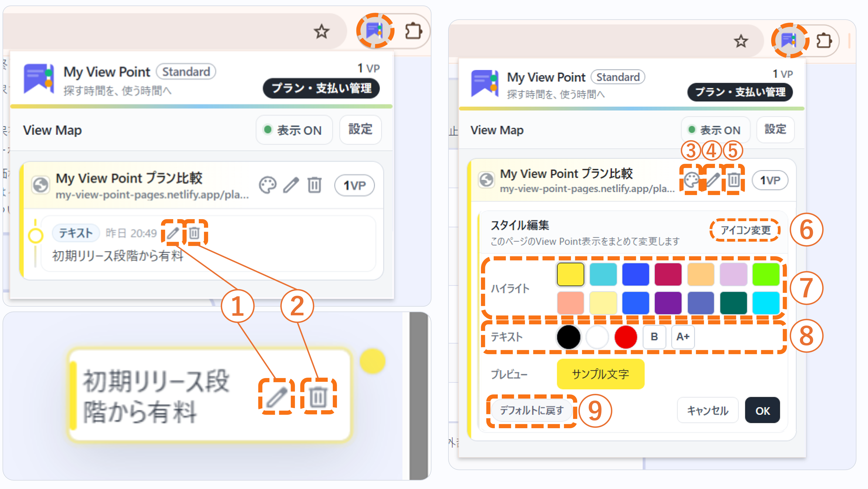
Task: Select lime green highlight swatch in top row
Action: coord(766,274)
